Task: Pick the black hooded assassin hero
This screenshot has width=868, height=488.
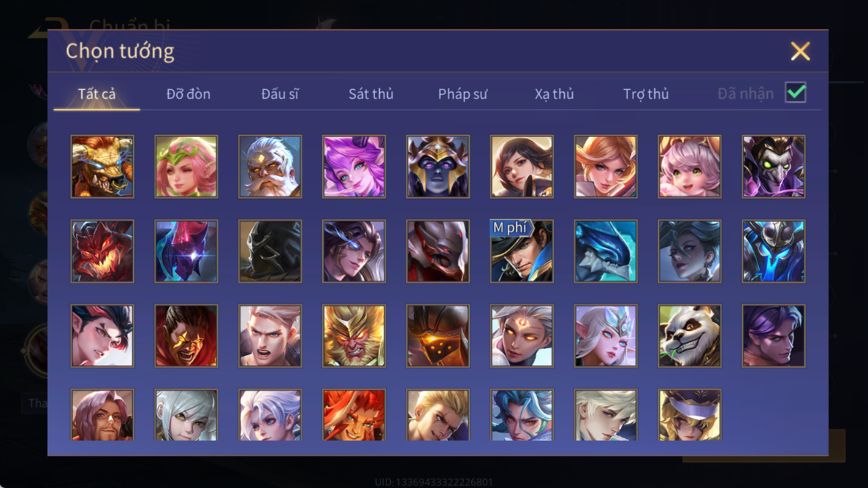Action: [270, 251]
